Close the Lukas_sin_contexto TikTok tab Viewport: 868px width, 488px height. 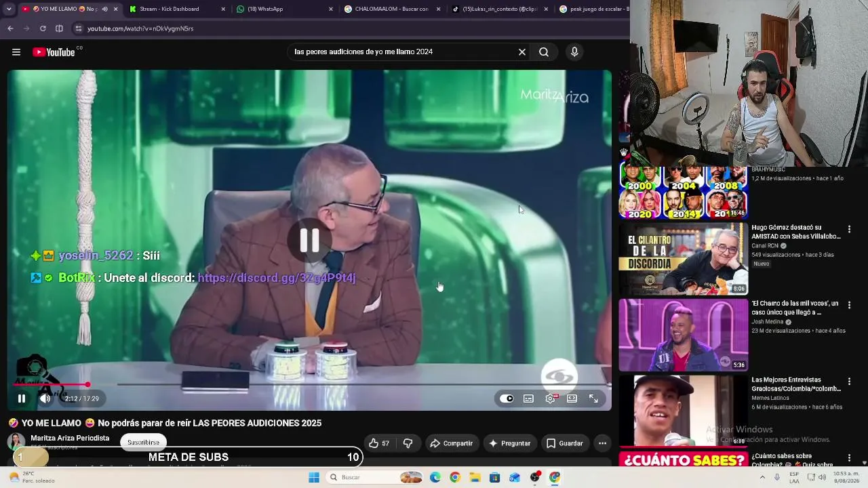(x=547, y=9)
